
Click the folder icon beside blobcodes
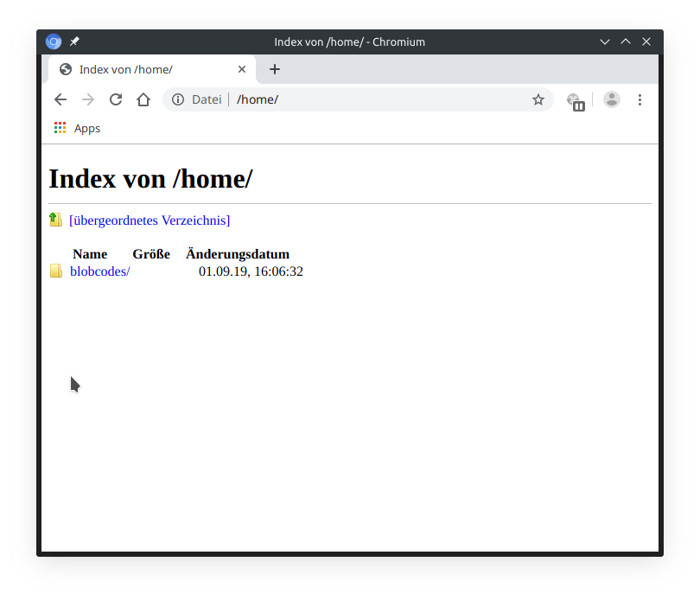pos(56,271)
